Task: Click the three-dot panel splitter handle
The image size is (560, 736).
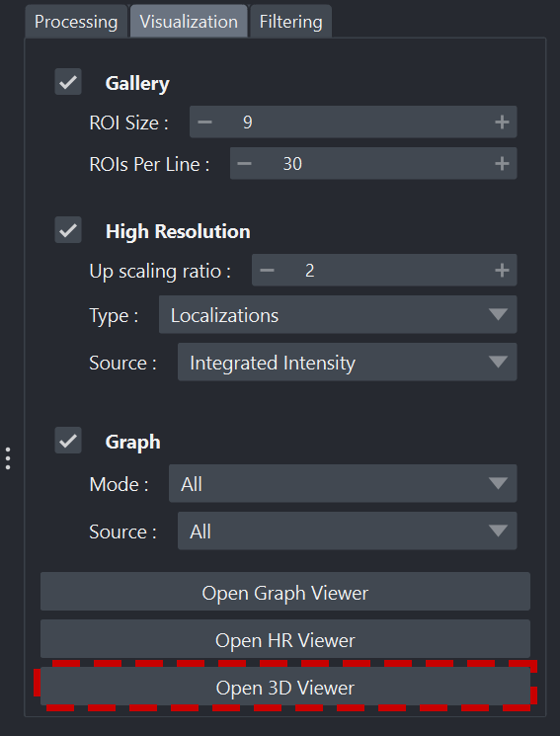Action: click(8, 458)
